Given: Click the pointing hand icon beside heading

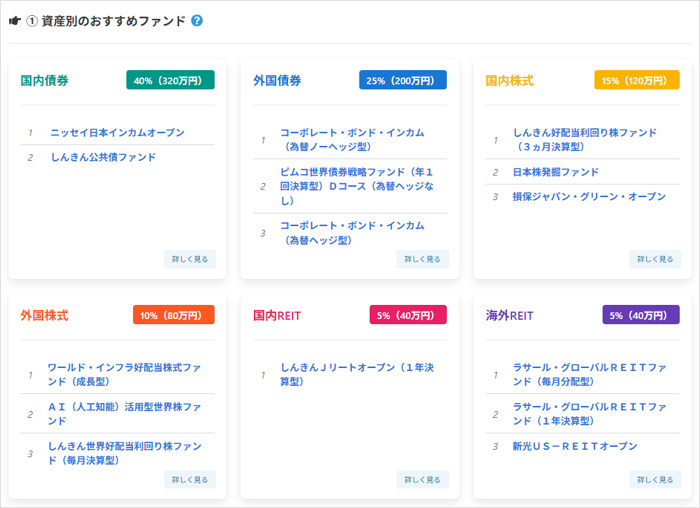Looking at the screenshot, I should pos(15,21).
